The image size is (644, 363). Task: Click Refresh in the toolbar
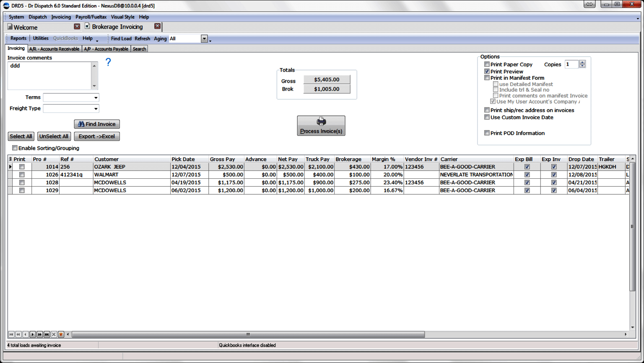(143, 39)
